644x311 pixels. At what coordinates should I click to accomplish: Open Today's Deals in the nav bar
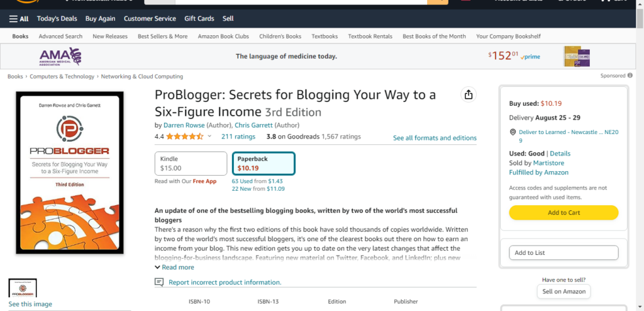tap(57, 19)
